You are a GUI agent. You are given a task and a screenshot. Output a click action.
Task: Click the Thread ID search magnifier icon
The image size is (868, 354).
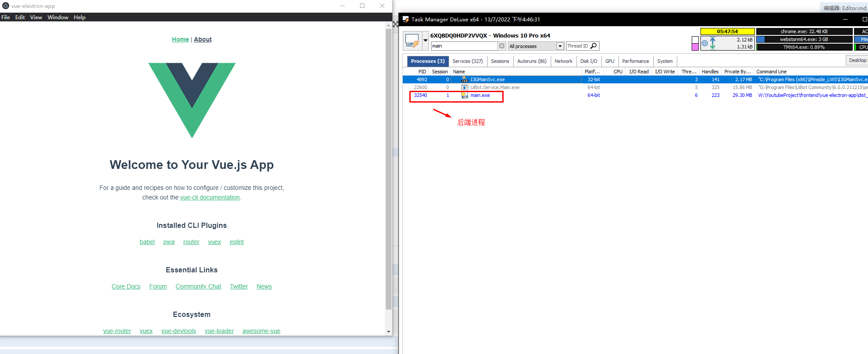(594, 46)
